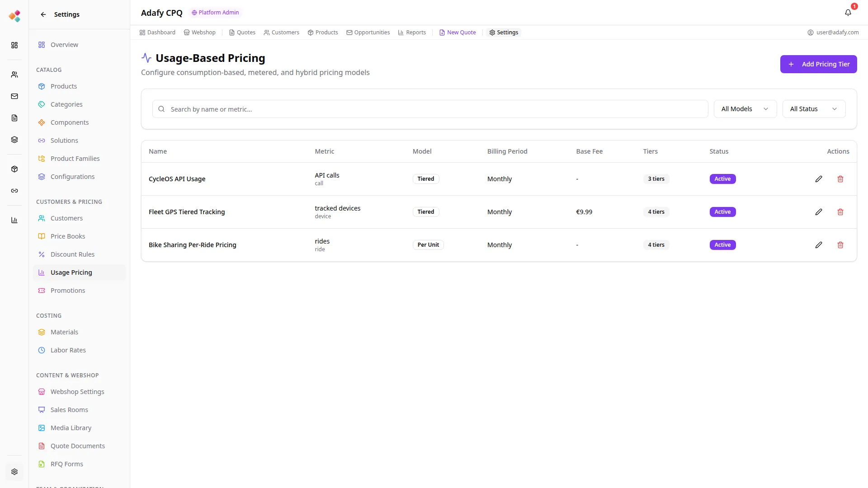Click the pencil edit icon for CycleOS API Usage
The image size is (868, 488).
[x=818, y=179]
